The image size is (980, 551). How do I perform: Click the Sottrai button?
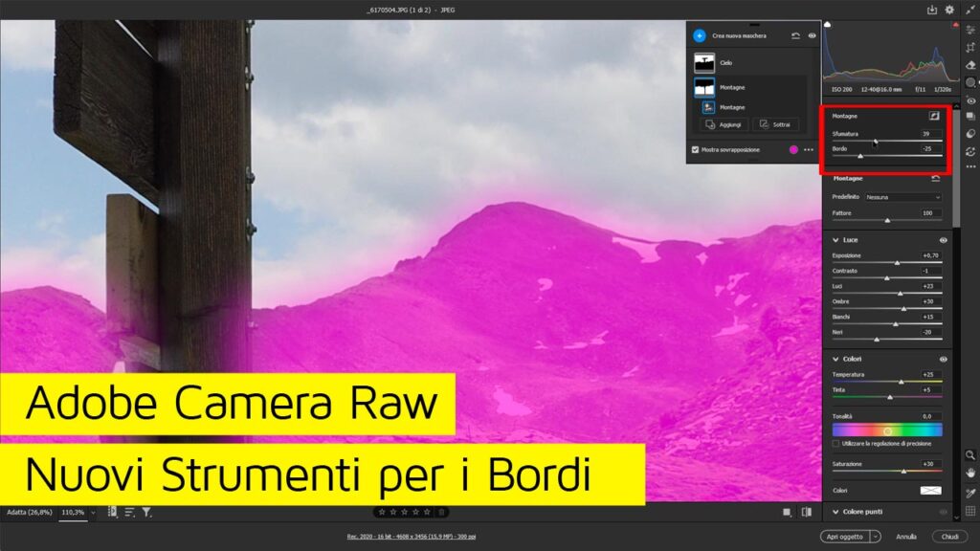[x=775, y=124]
